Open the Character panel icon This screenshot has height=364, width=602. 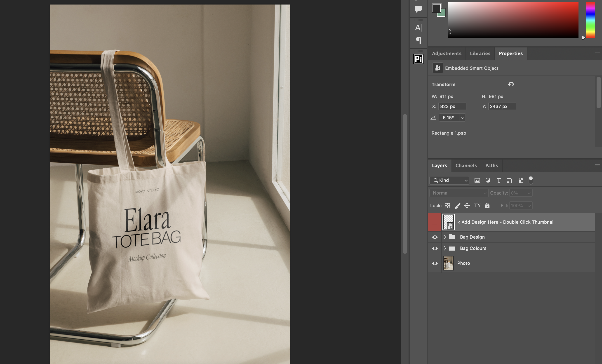418,28
